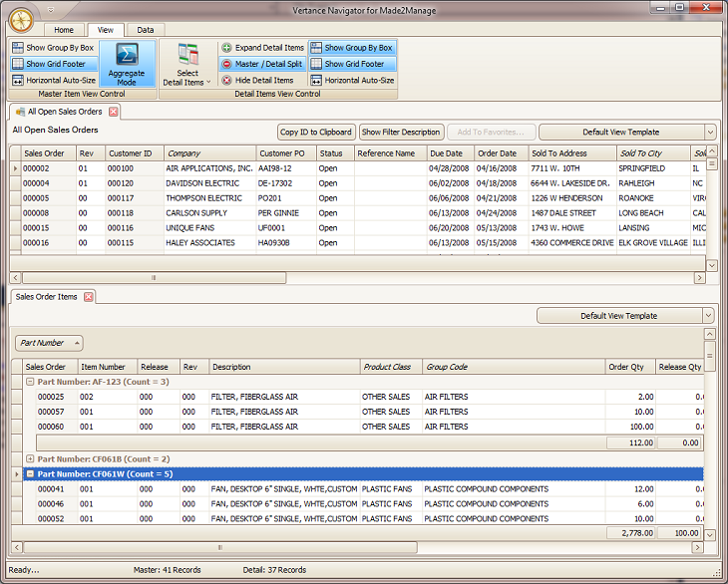The width and height of the screenshot is (728, 584).
Task: Sort detail grid by Description header
Action: click(x=284, y=367)
